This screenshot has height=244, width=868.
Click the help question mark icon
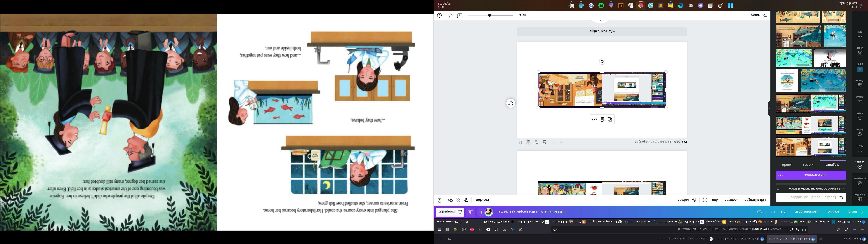[x=439, y=16]
